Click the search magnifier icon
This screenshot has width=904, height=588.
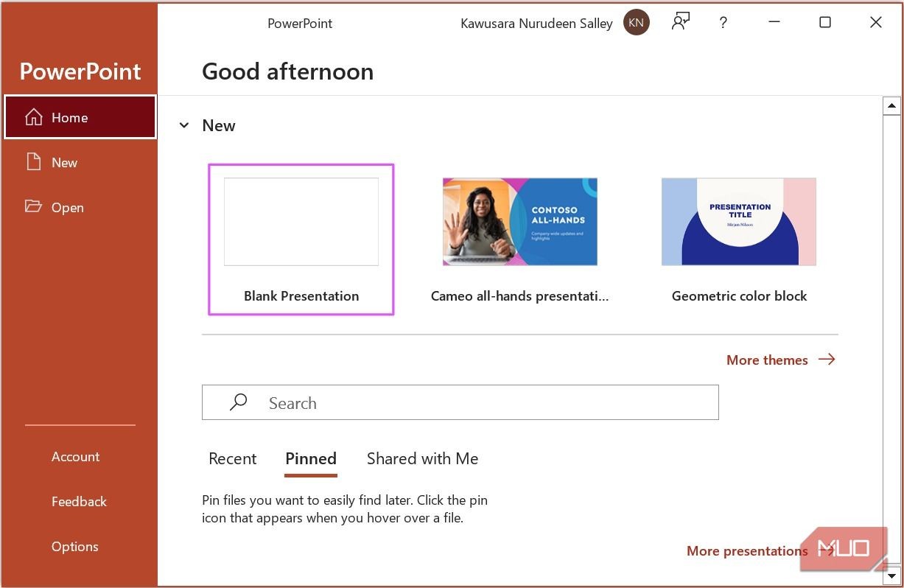(238, 402)
